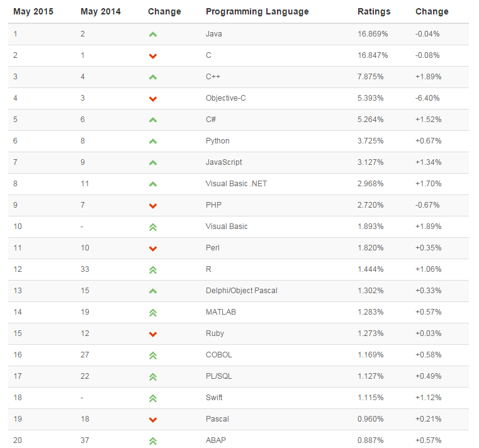This screenshot has width=479, height=448.
Task: Click the Visual Basic .NET language name
Action: pos(235,184)
